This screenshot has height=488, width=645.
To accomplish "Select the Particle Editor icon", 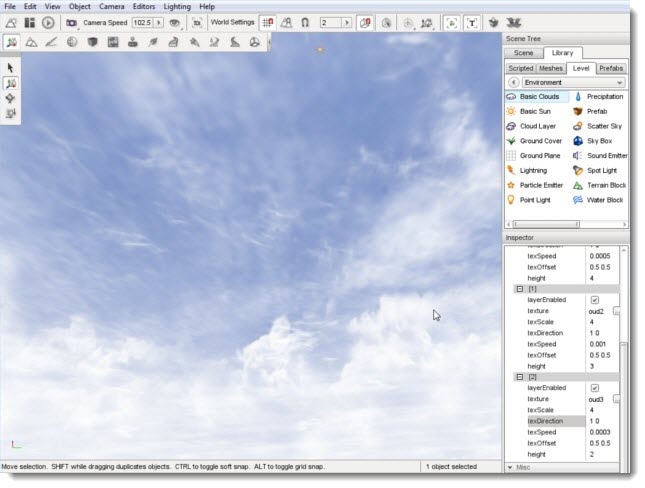I will [194, 42].
